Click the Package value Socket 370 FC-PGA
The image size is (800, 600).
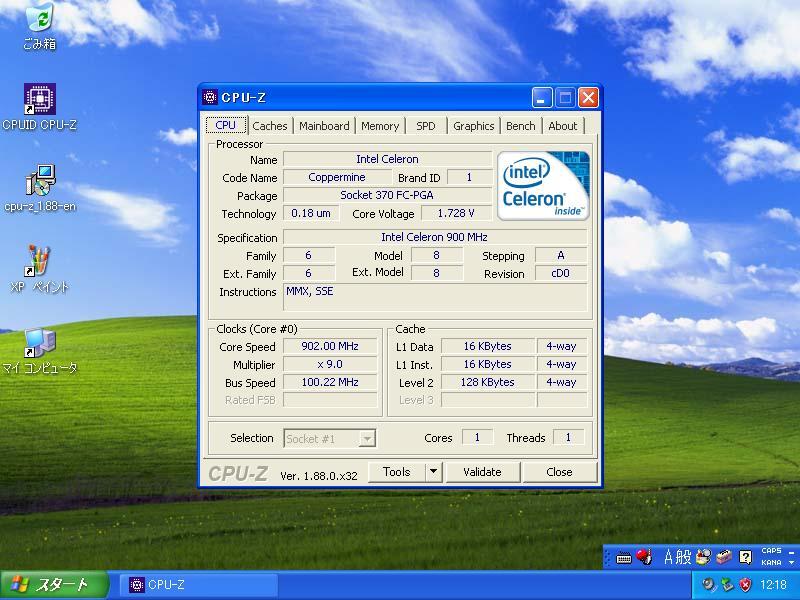(x=387, y=195)
